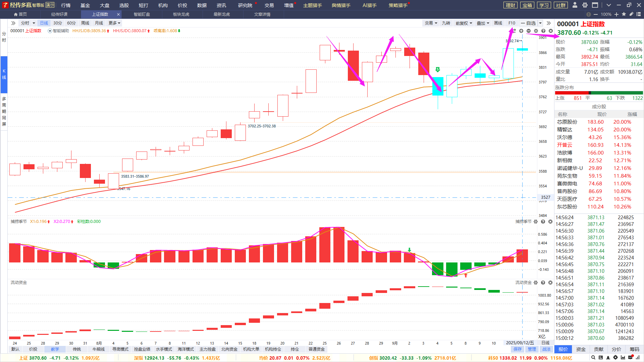Open the 研究院 menu item
The width and height of the screenshot is (644, 362).
click(x=245, y=5)
